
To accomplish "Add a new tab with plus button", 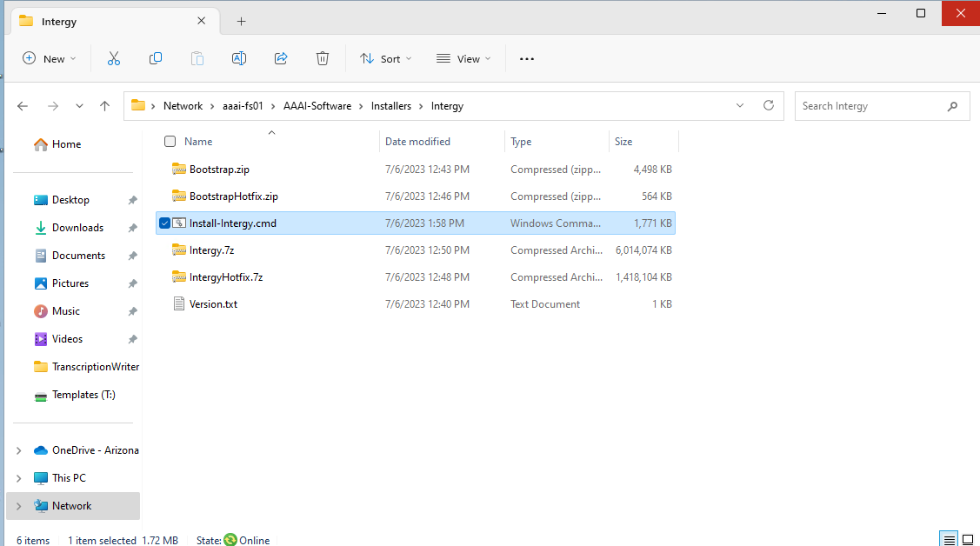I will point(241,22).
